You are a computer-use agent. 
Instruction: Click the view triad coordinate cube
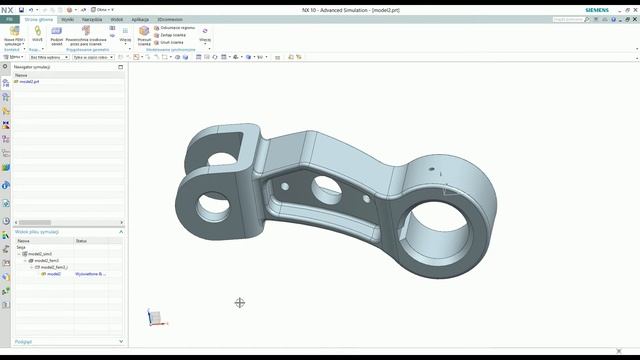click(x=156, y=317)
